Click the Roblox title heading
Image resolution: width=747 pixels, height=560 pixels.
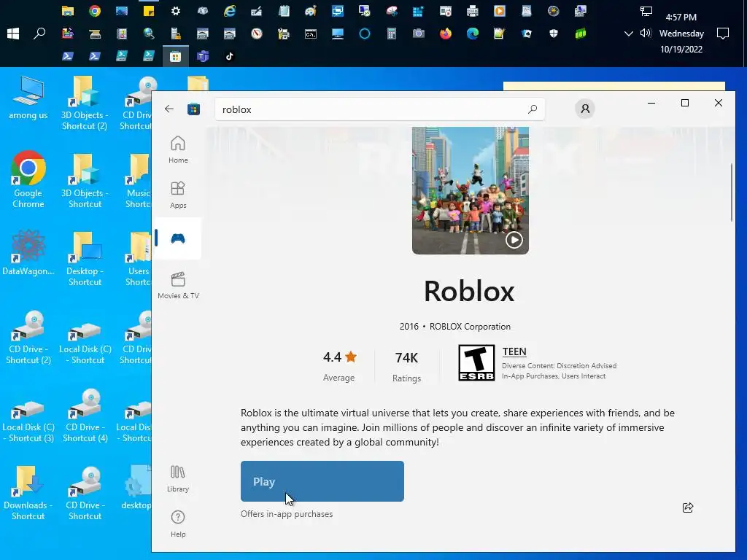469,291
